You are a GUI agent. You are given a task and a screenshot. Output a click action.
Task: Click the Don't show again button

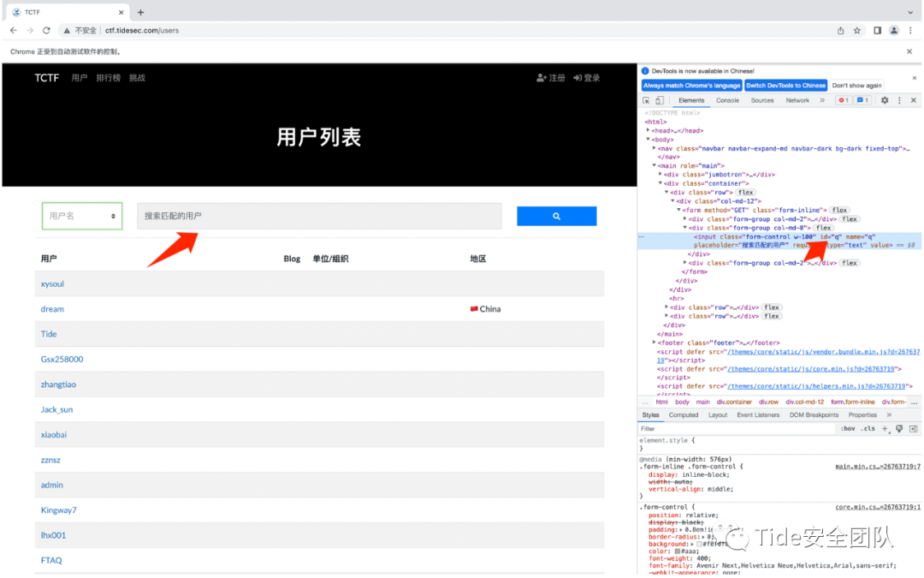click(856, 86)
